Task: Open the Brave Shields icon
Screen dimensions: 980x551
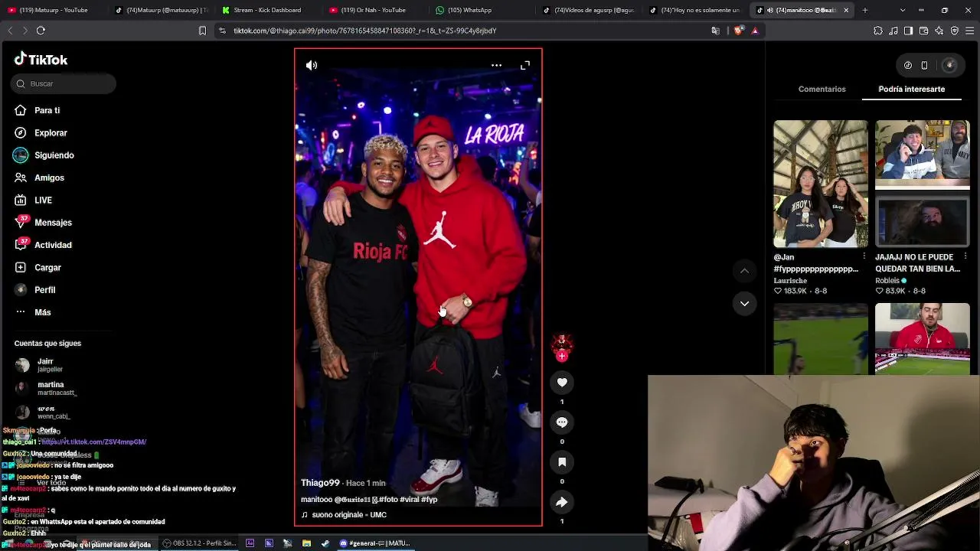Action: 738,31
